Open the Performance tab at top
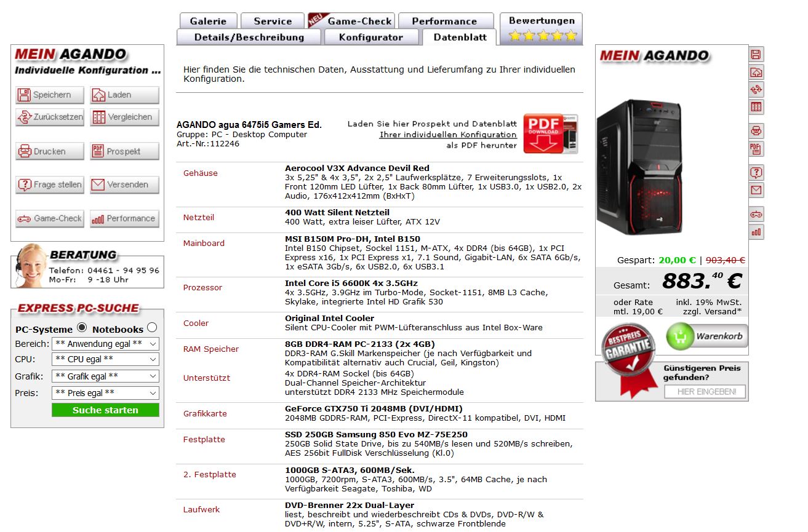This screenshot has height=532, width=808. tap(446, 21)
